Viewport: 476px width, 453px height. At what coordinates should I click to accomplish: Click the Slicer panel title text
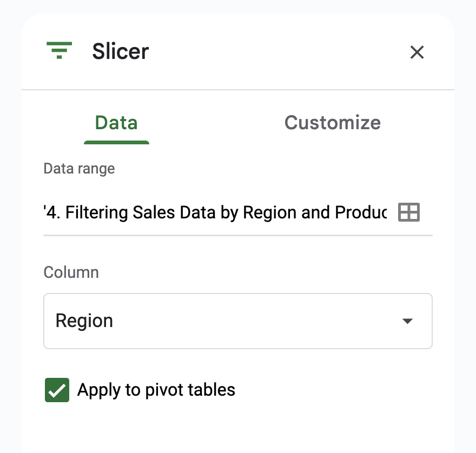[121, 52]
